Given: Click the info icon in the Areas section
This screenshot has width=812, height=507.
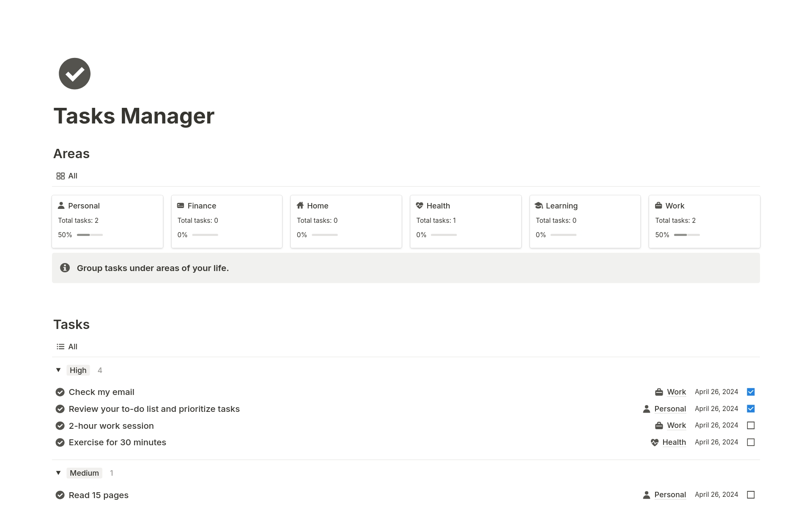Looking at the screenshot, I should tap(65, 268).
